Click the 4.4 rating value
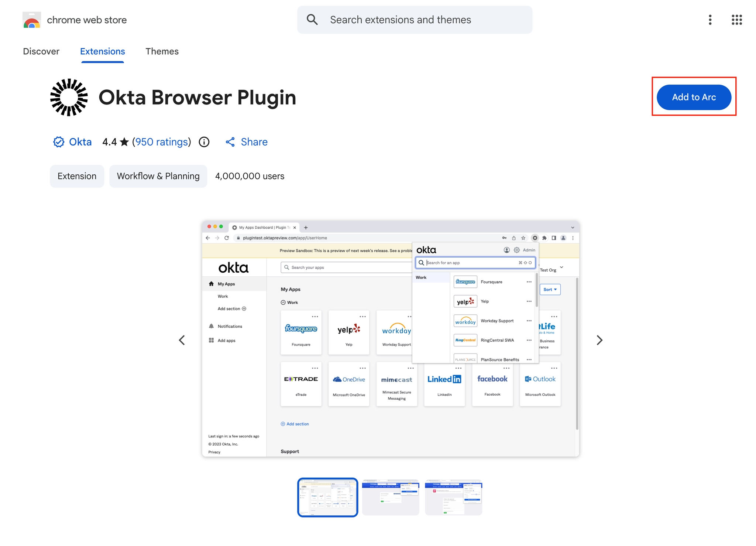Image resolution: width=756 pixels, height=546 pixels. pos(109,142)
